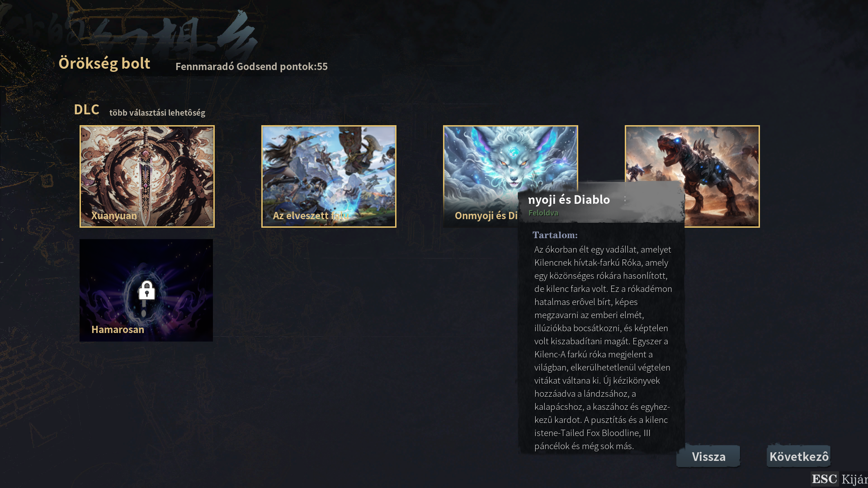Click the DLC section heading
This screenshot has height=488, width=868.
(x=86, y=109)
